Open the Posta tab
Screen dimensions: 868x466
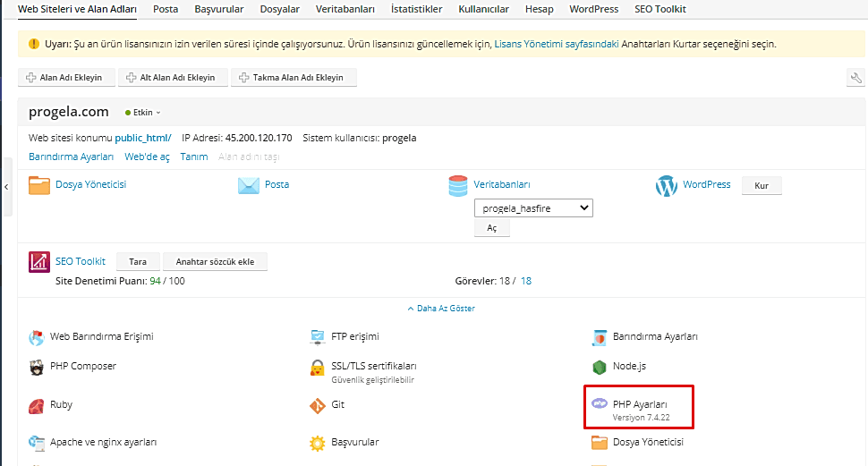click(166, 9)
